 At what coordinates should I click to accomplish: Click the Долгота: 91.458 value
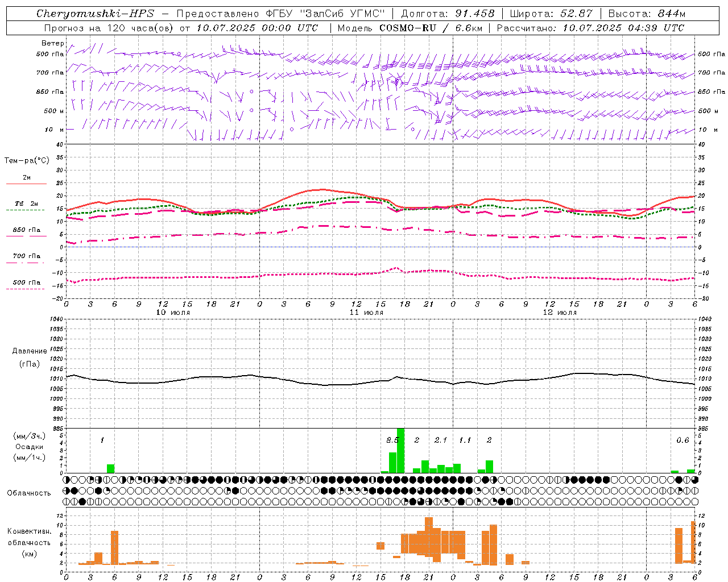coord(448,14)
